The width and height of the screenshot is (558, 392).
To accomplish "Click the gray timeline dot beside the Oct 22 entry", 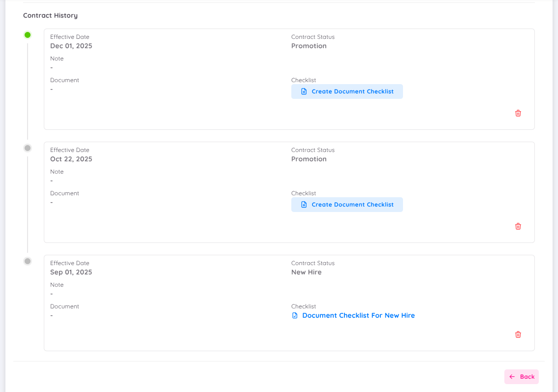I will (x=27, y=148).
